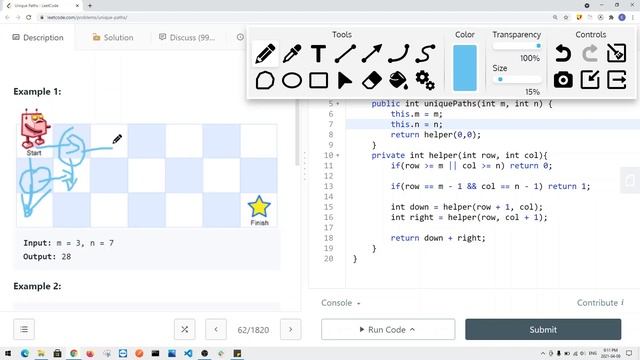Viewport: 640px width, 360px height.
Task: Select the Polygon shape tool
Action: (x=265, y=80)
